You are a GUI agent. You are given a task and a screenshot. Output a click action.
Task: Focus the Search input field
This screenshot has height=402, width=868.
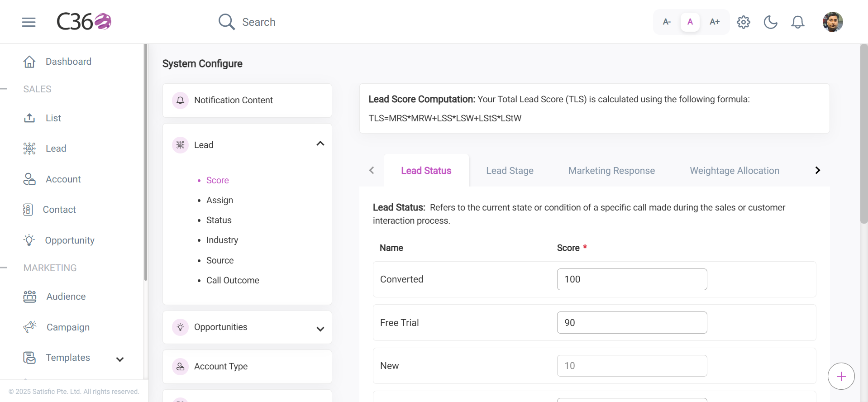click(259, 22)
